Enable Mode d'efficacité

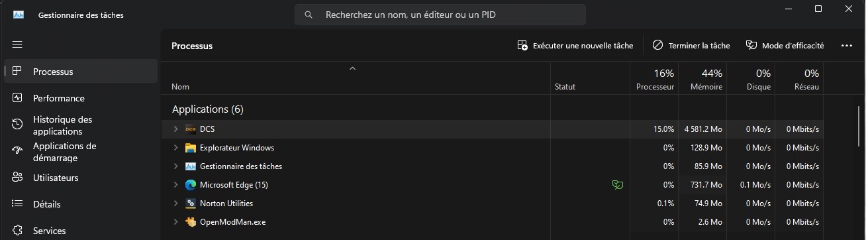pos(785,46)
